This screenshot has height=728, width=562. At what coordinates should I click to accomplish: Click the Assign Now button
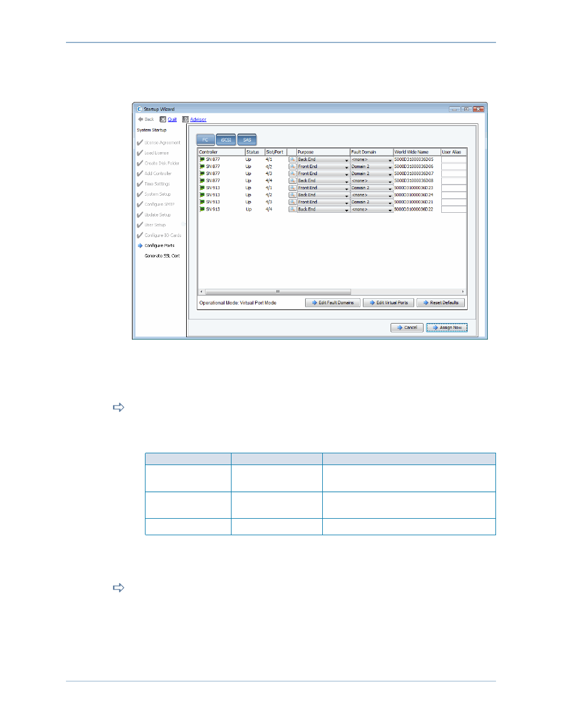click(447, 327)
